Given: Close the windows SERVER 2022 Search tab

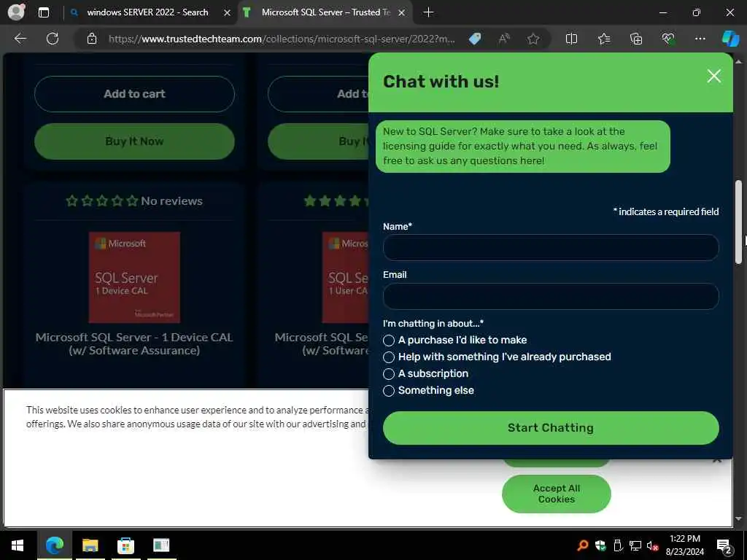Looking at the screenshot, I should 228,13.
